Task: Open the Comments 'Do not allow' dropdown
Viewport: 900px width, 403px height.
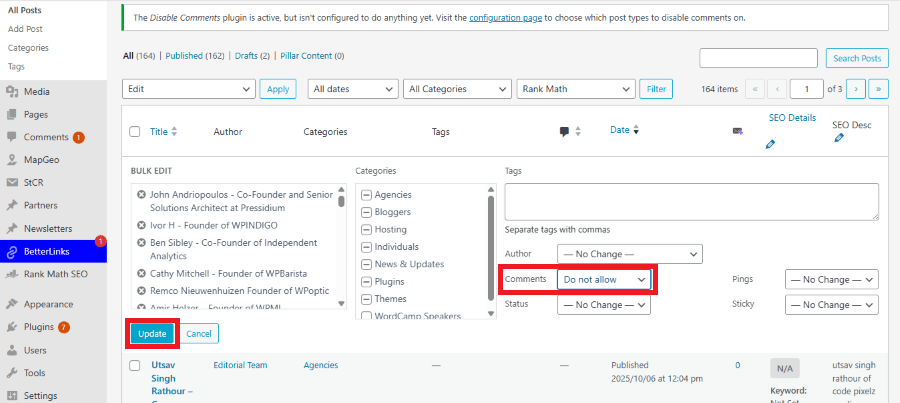Action: point(604,279)
